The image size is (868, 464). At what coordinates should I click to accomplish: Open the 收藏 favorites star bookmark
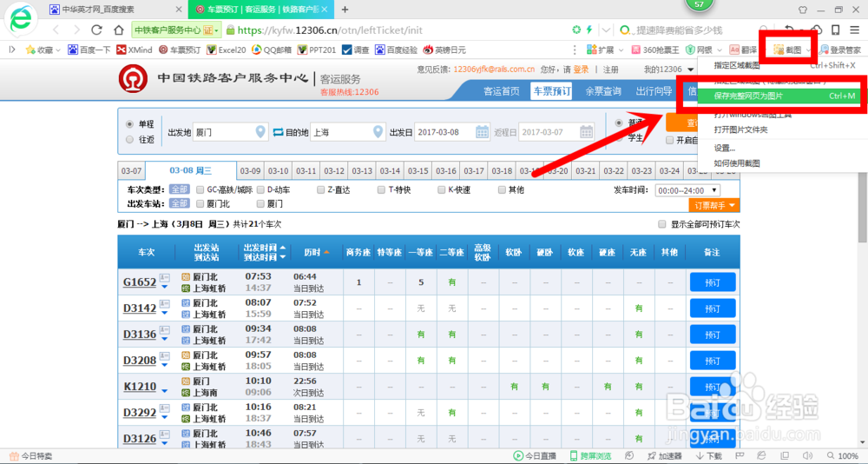click(43, 50)
